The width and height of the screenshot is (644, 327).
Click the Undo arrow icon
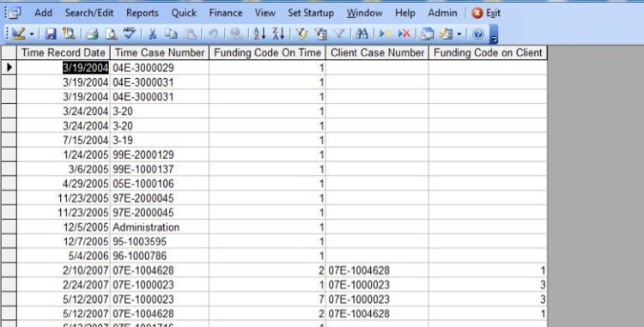(213, 33)
